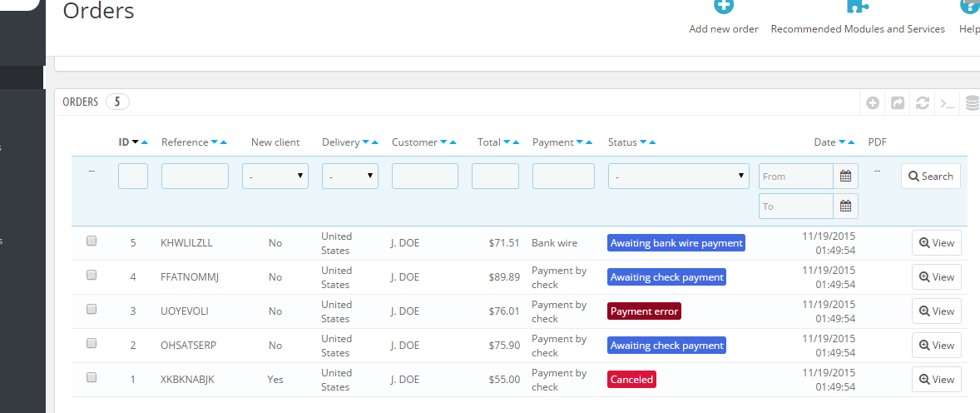Open the New client filter dropdown
The height and width of the screenshot is (413, 980).
tap(275, 177)
